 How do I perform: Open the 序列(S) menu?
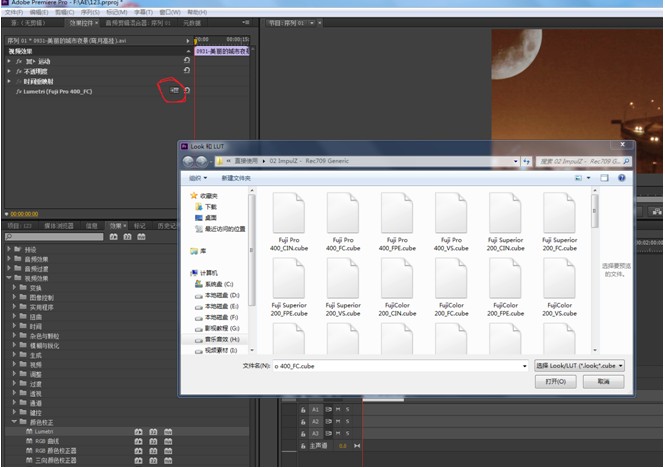[90, 12]
